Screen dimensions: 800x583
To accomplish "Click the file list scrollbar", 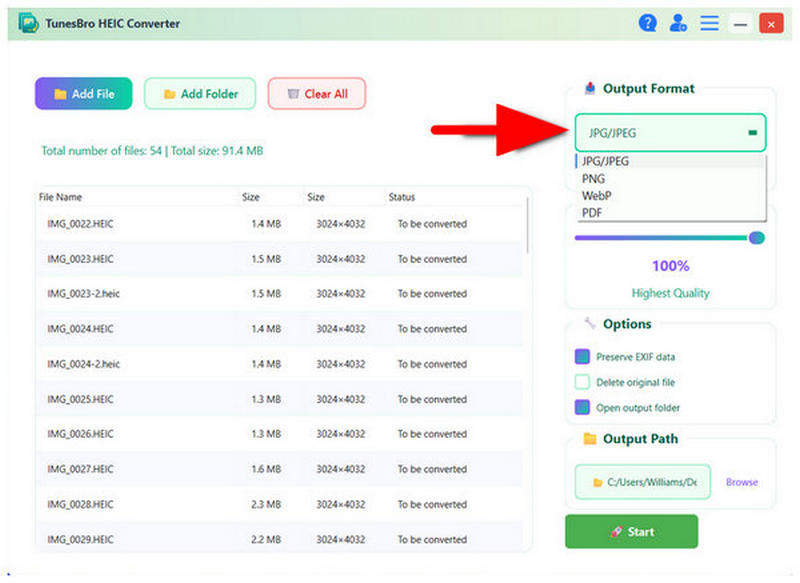I will 527,225.
